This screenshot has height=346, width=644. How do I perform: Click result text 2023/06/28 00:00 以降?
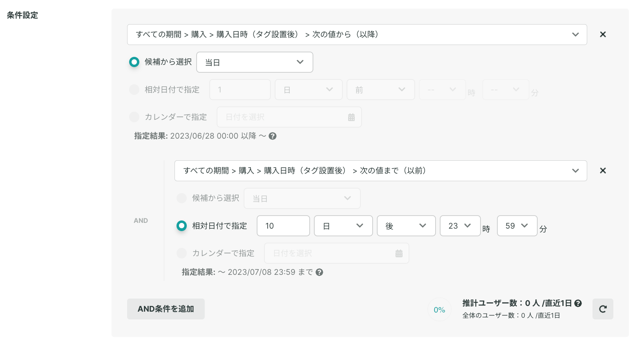coord(213,136)
